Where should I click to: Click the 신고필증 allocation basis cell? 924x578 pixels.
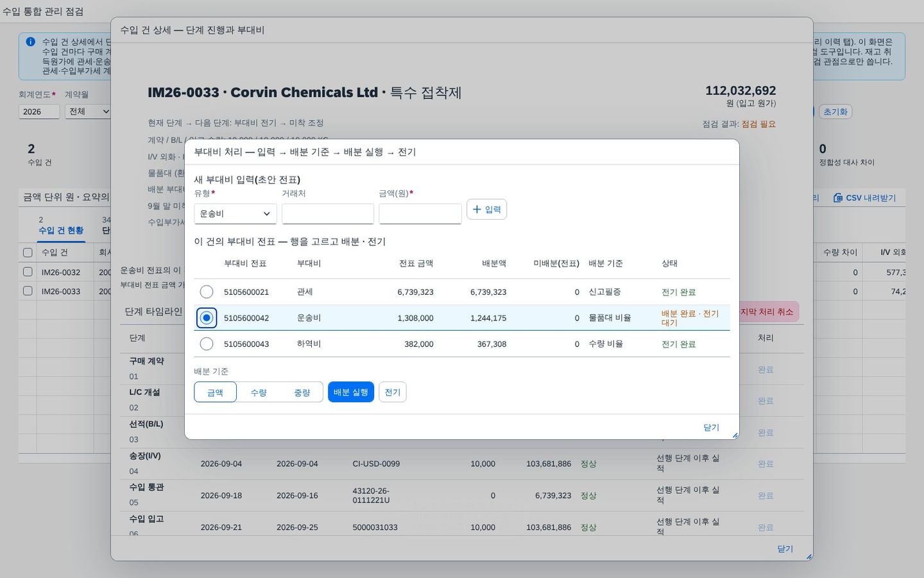point(604,292)
